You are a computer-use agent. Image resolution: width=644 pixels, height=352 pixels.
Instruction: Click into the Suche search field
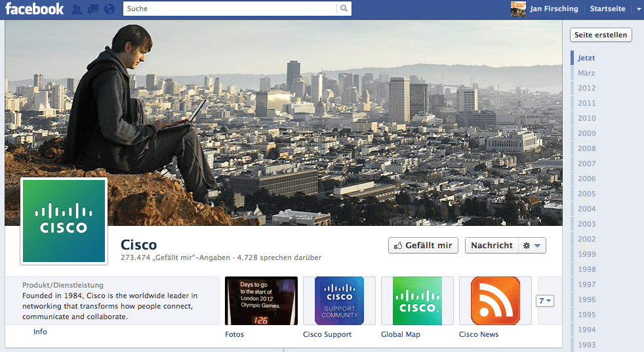pyautogui.click(x=230, y=9)
